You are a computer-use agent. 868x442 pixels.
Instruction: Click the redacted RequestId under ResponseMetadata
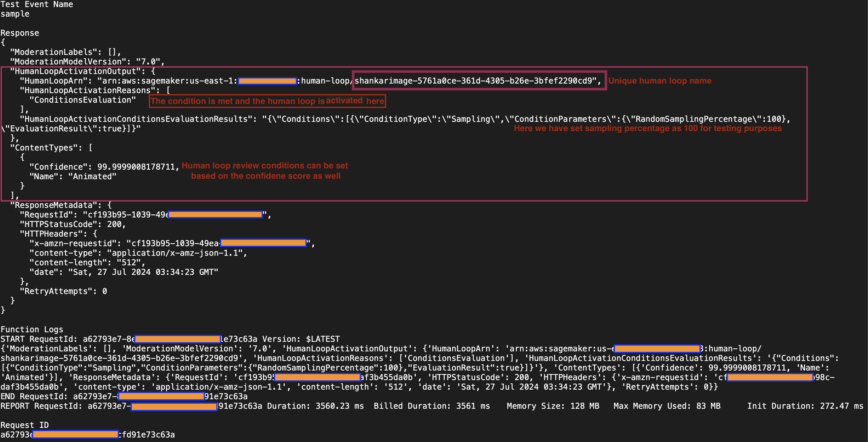215,215
